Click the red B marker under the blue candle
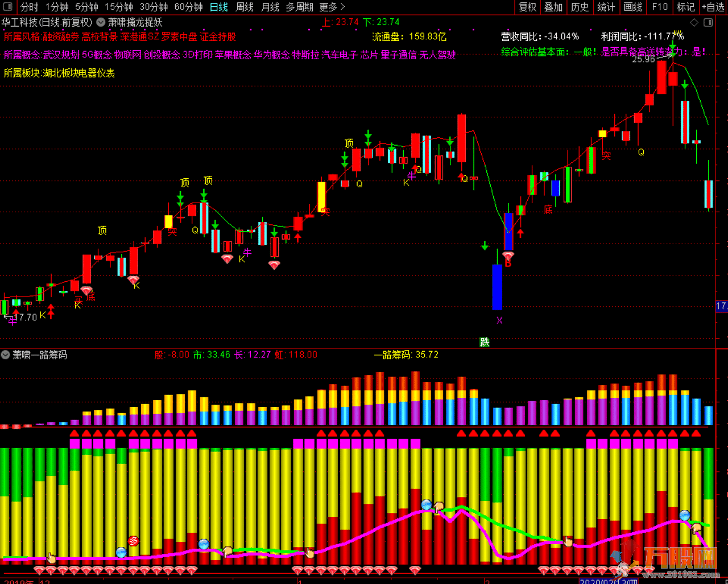The image size is (728, 584). coord(508,263)
